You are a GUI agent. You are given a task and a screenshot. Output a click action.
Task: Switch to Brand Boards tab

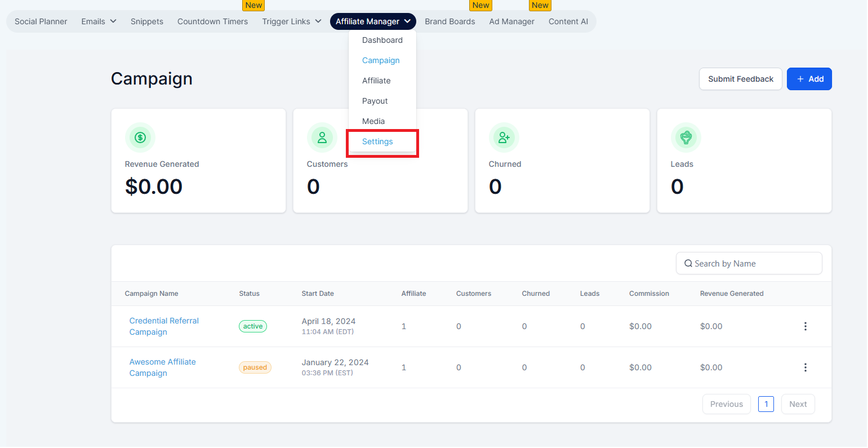(x=450, y=21)
